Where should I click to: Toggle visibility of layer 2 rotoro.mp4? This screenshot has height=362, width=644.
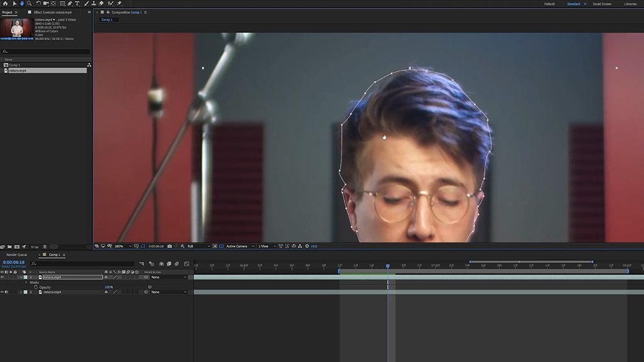tap(2, 292)
